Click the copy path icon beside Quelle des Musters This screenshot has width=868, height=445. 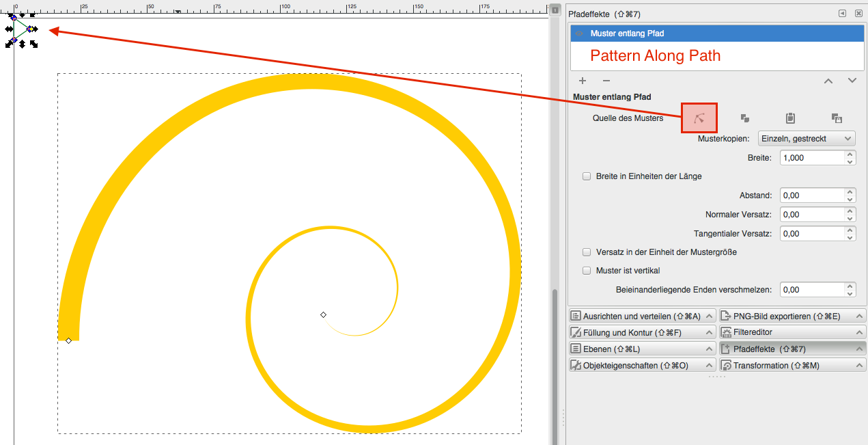[745, 118]
